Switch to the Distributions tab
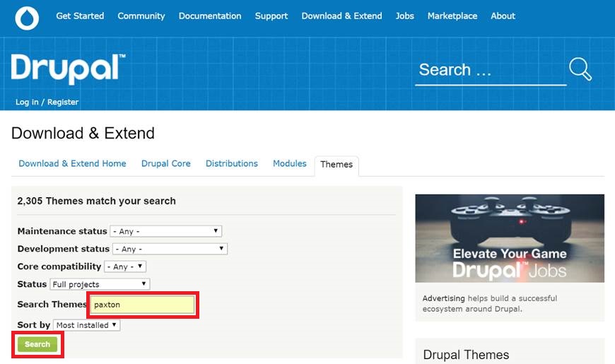This screenshot has height=364, width=615. (232, 163)
